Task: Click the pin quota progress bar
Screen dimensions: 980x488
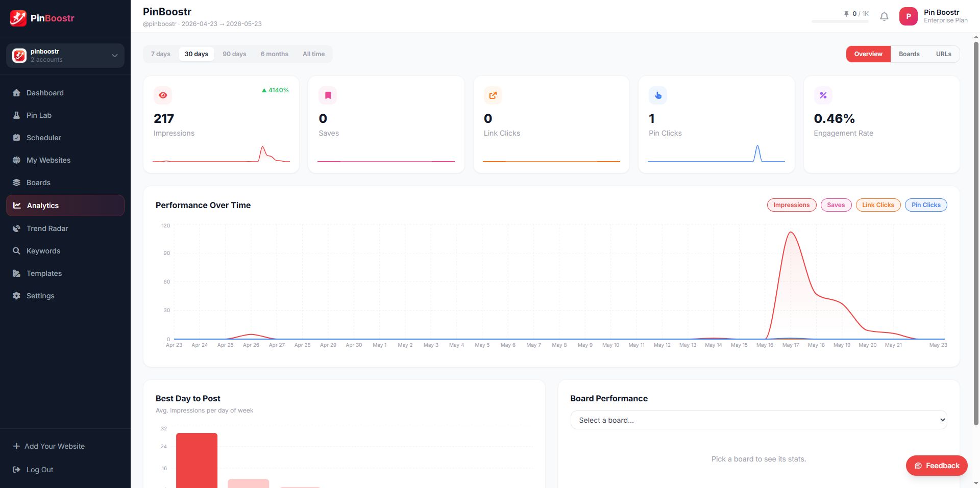Action: pos(840,21)
